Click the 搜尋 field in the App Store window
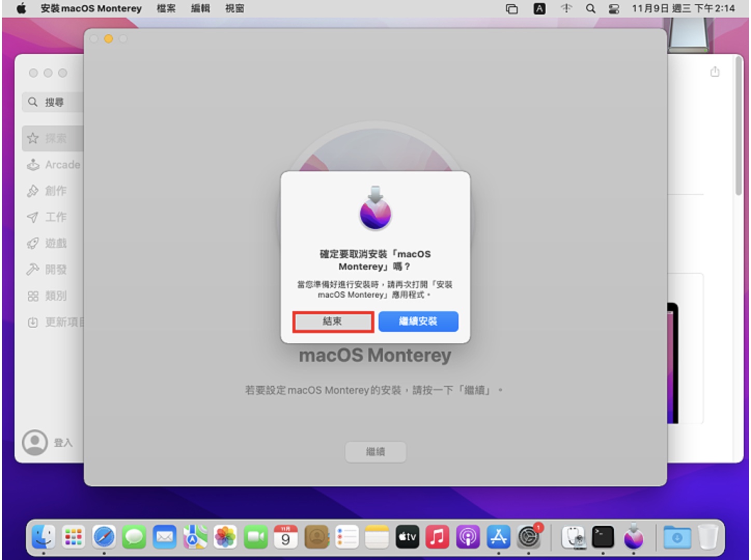This screenshot has width=751, height=560. (x=52, y=102)
